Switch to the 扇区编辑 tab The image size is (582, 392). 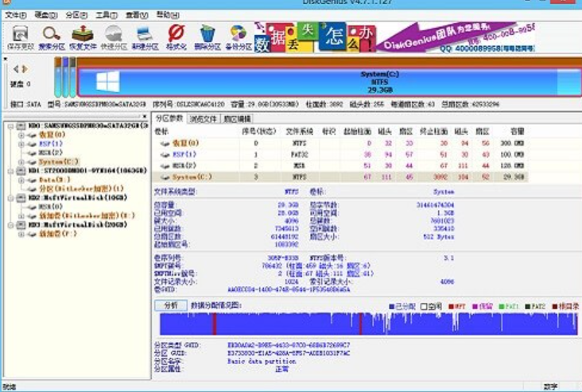pos(236,118)
